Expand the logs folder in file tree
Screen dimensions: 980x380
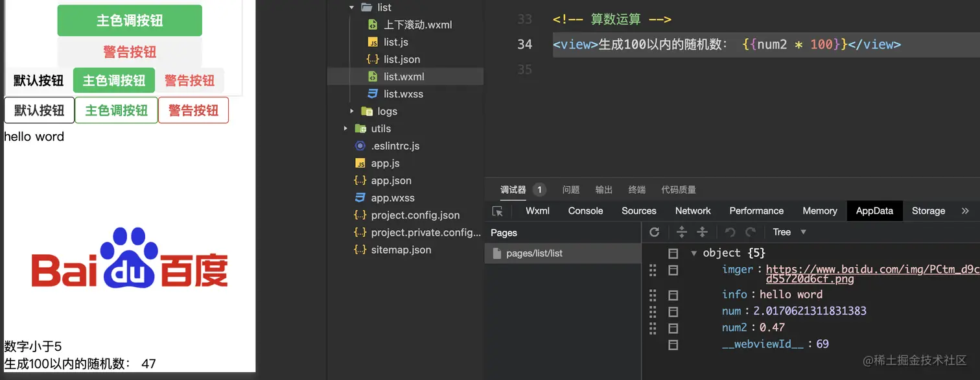[351, 111]
